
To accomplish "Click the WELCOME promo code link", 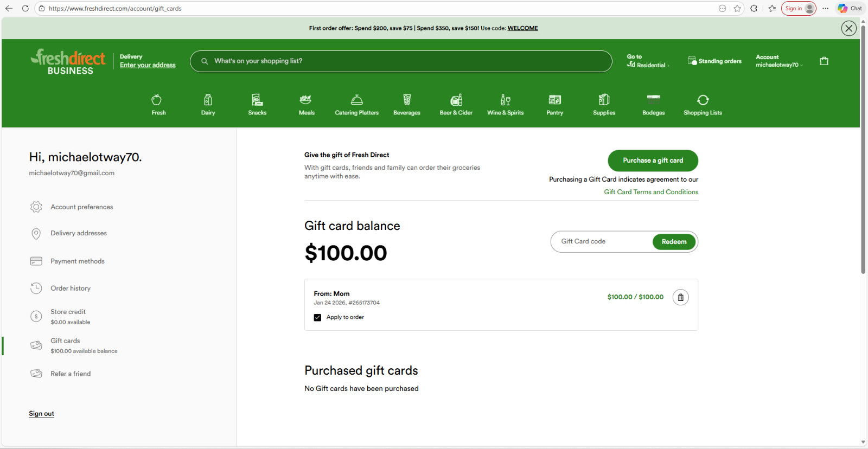I will [x=522, y=28].
